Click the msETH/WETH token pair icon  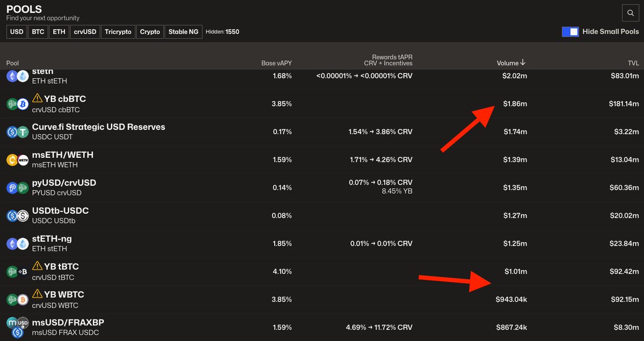pyautogui.click(x=17, y=160)
